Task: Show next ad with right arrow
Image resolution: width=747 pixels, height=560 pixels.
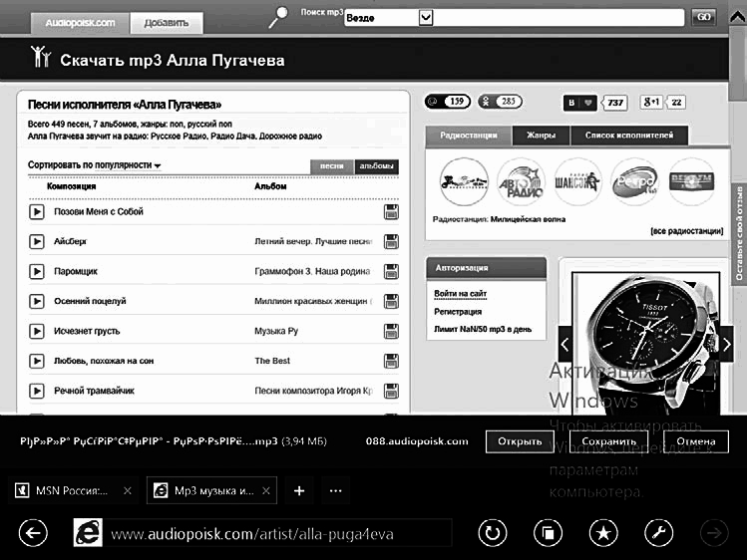Action: point(726,344)
